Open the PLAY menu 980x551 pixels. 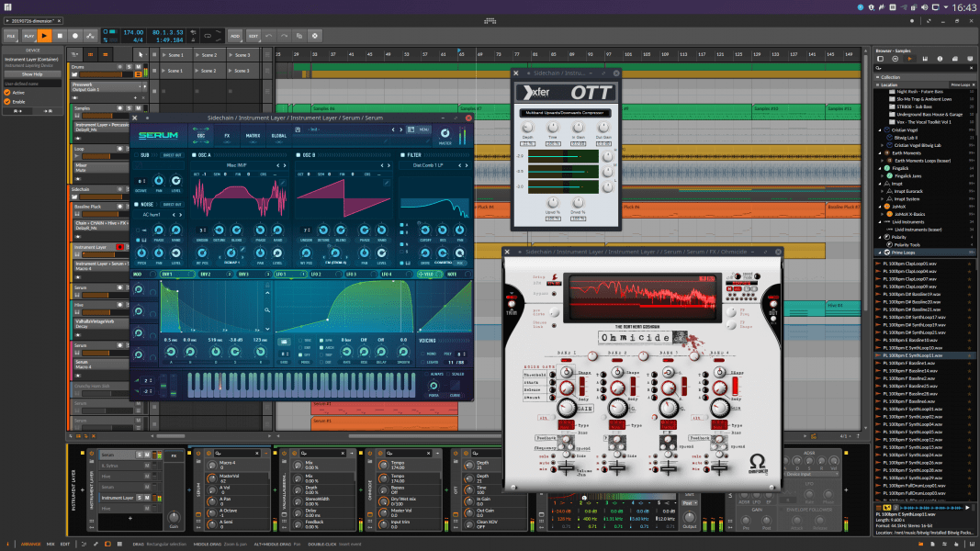28,36
